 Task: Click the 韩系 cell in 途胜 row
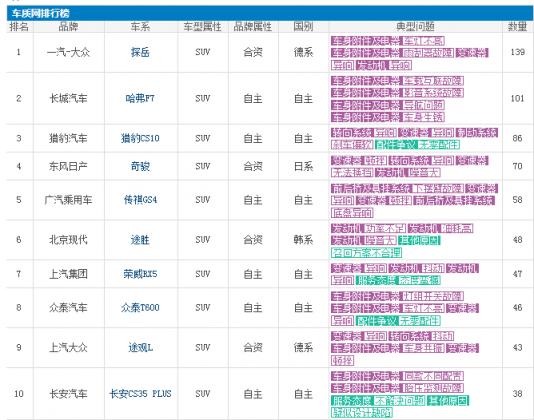coord(303,240)
